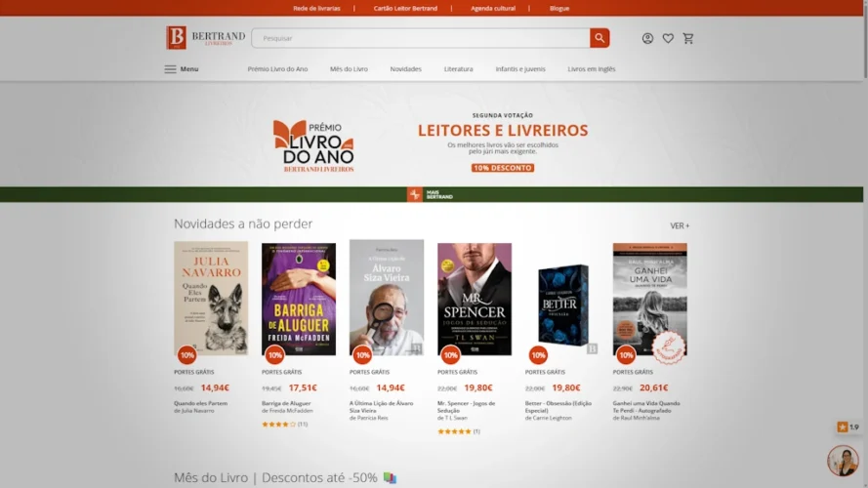This screenshot has width=868, height=488.
Task: Go to the Novidades section
Action: [406, 69]
